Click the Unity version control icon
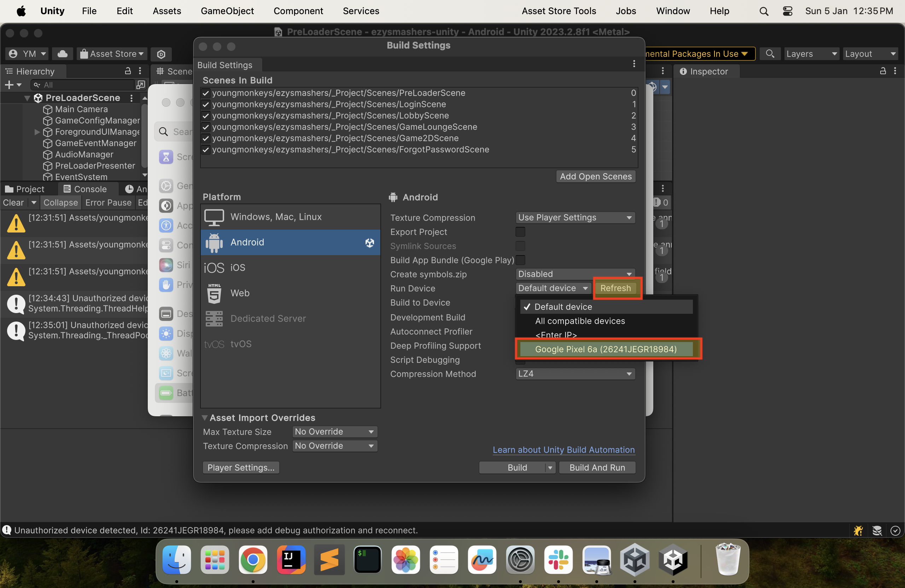This screenshot has width=905, height=588. [161, 54]
